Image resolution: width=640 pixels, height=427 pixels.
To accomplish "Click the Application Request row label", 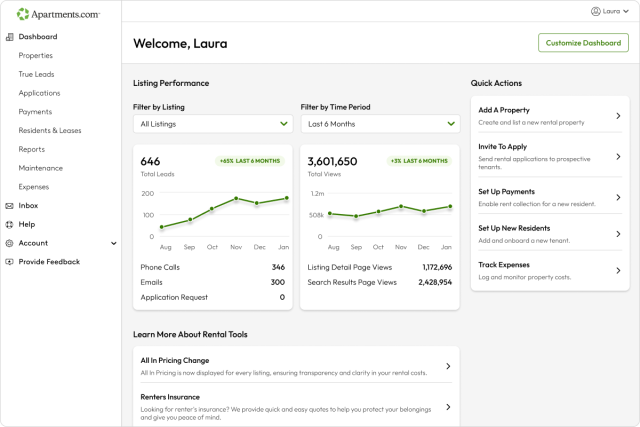I will click(174, 298).
